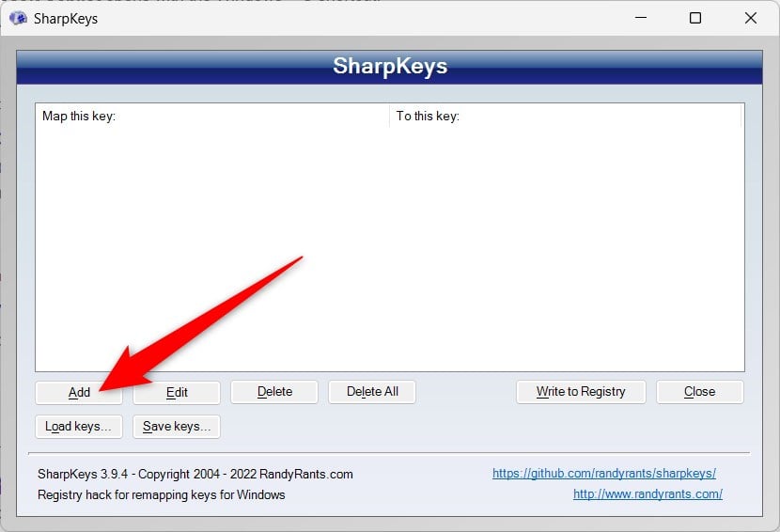This screenshot has width=780, height=532.
Task: Minimize the SharpKeys window
Action: [x=641, y=18]
